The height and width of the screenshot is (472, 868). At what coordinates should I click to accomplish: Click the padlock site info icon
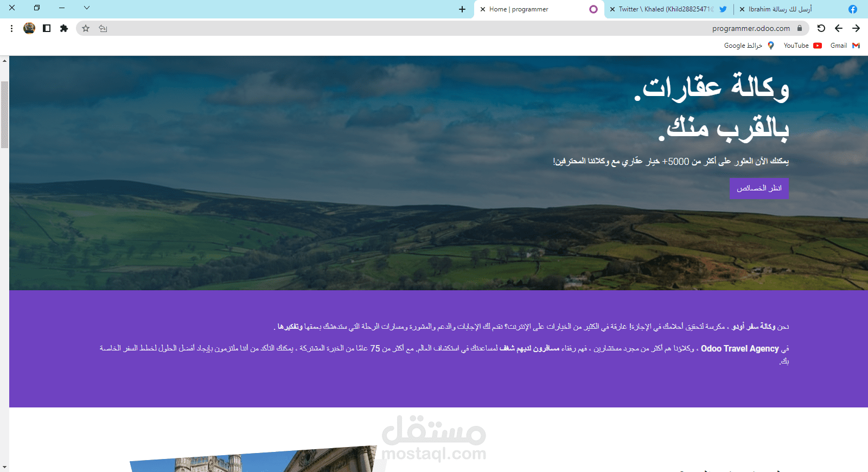coord(800,28)
